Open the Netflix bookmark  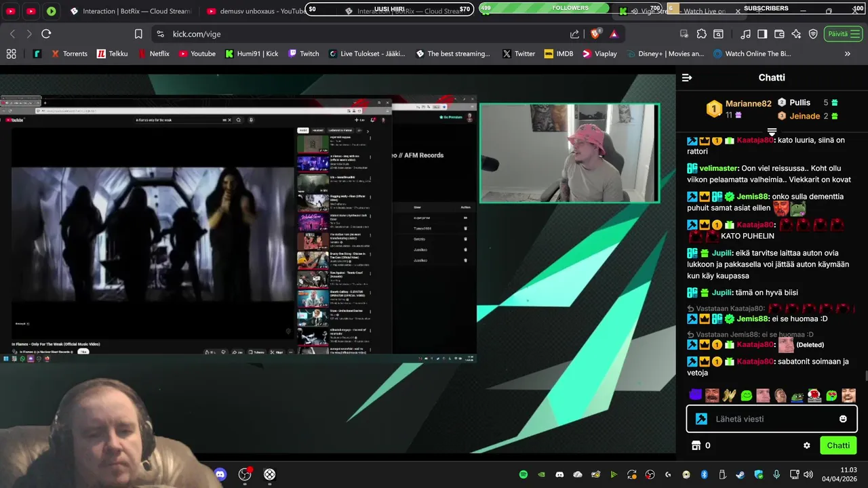point(153,54)
